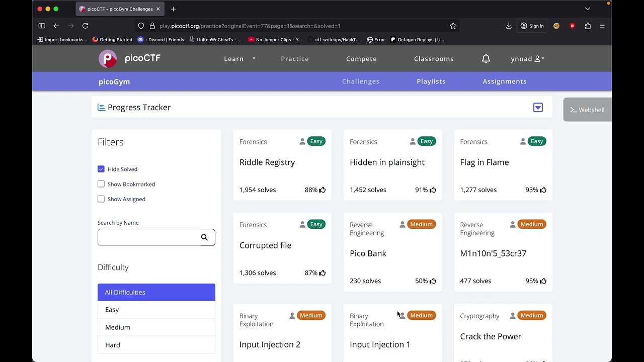Open the Compete nav item

(361, 59)
